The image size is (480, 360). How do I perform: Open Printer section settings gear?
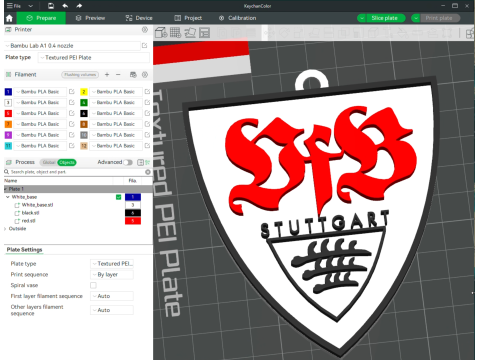pyautogui.click(x=145, y=30)
